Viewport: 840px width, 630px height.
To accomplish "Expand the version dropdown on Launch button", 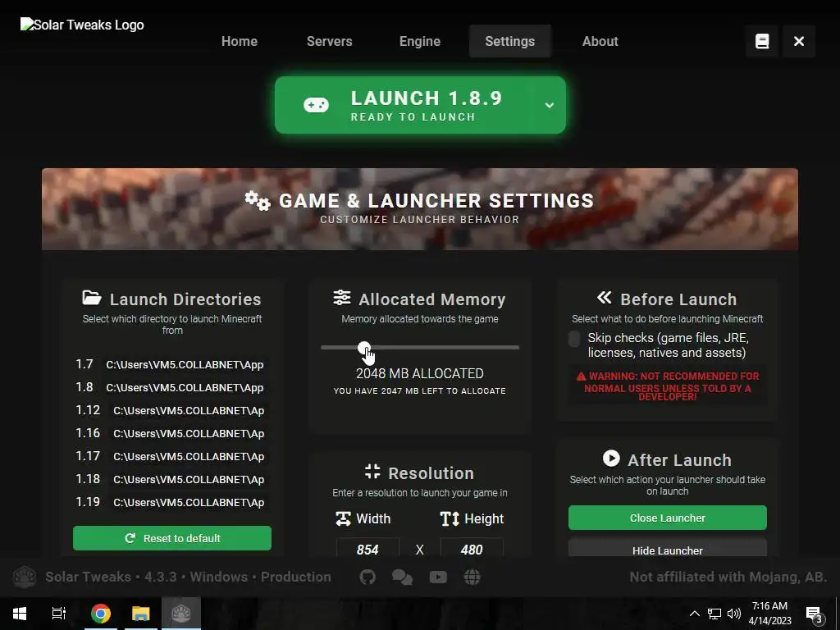I will pyautogui.click(x=549, y=105).
